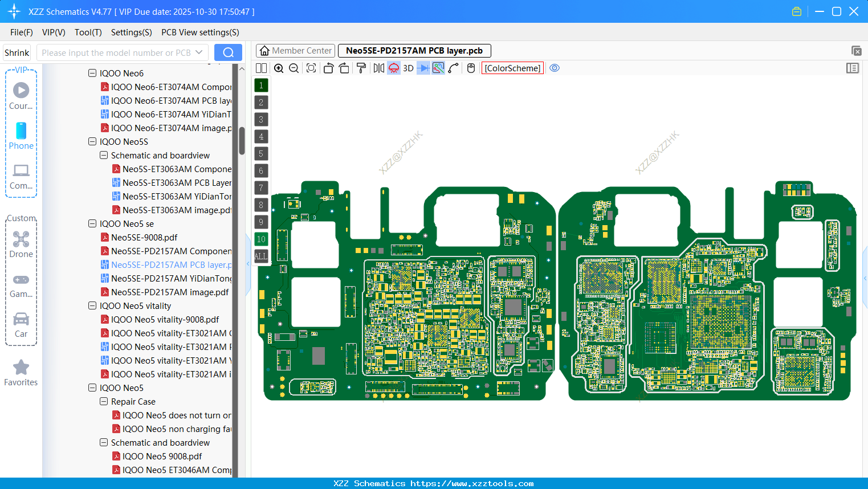This screenshot has height=489, width=868.
Task: Collapse the Repair Case group
Action: (x=104, y=401)
